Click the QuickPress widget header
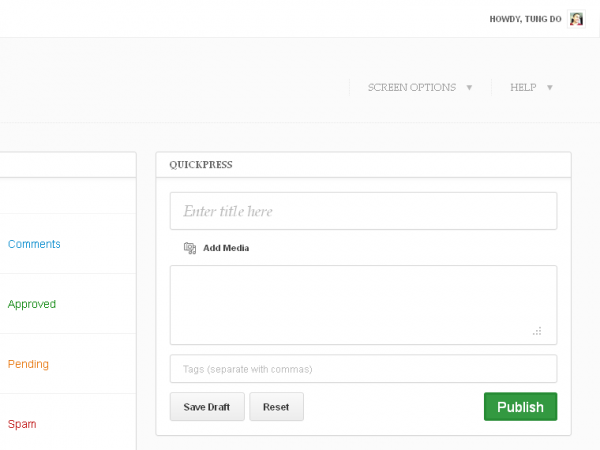The height and width of the screenshot is (450, 600). point(363,164)
